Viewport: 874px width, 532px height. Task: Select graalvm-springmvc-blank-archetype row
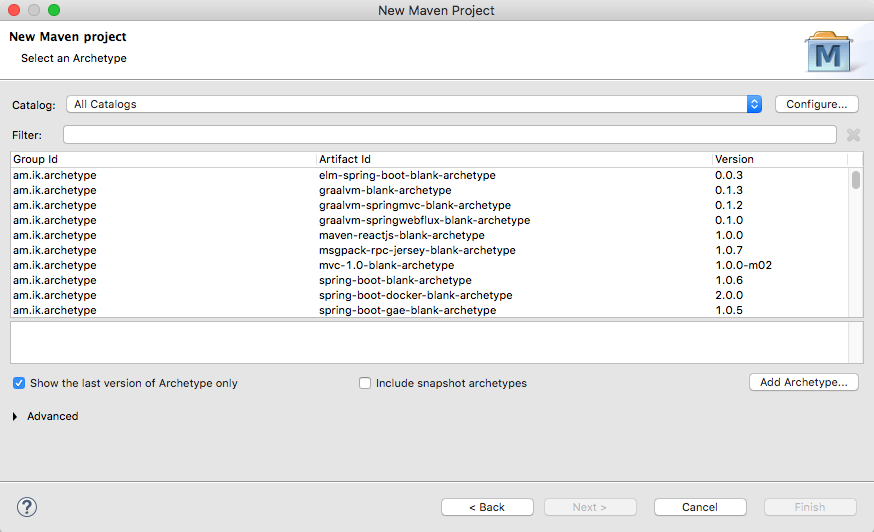tap(429, 205)
